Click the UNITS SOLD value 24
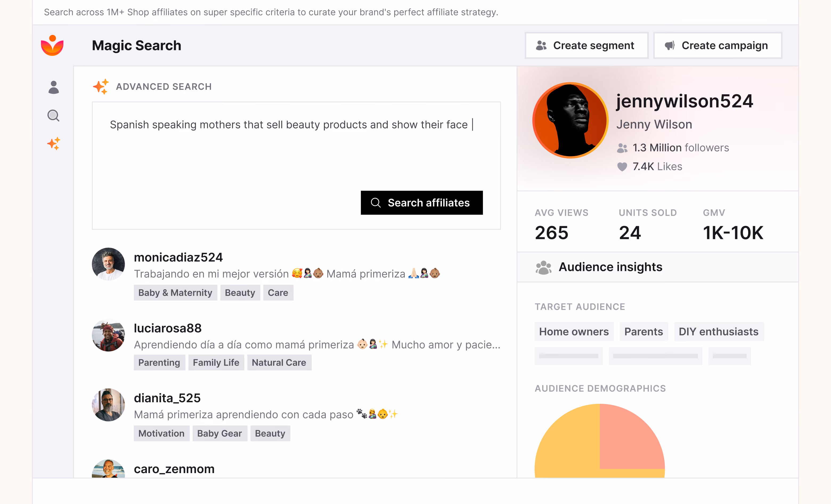Image resolution: width=831 pixels, height=504 pixels. [x=630, y=233]
